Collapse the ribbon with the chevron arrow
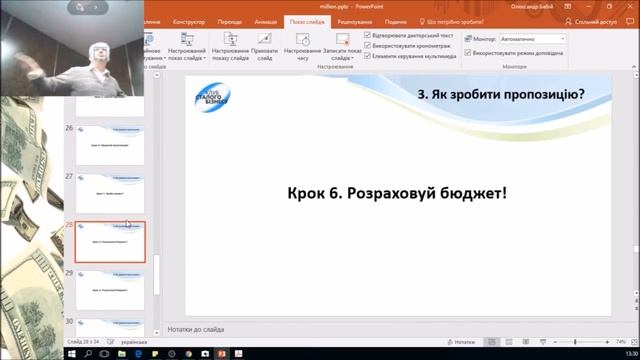 click(634, 67)
